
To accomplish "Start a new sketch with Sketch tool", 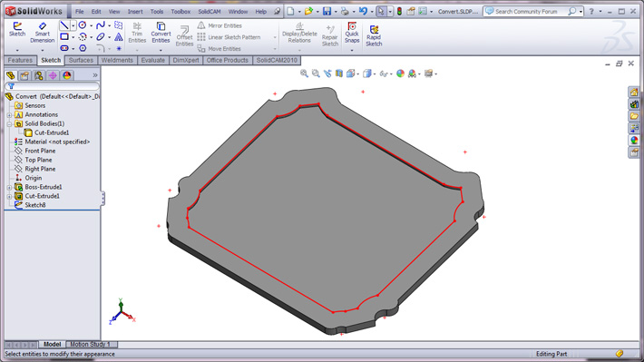I will coord(17,30).
